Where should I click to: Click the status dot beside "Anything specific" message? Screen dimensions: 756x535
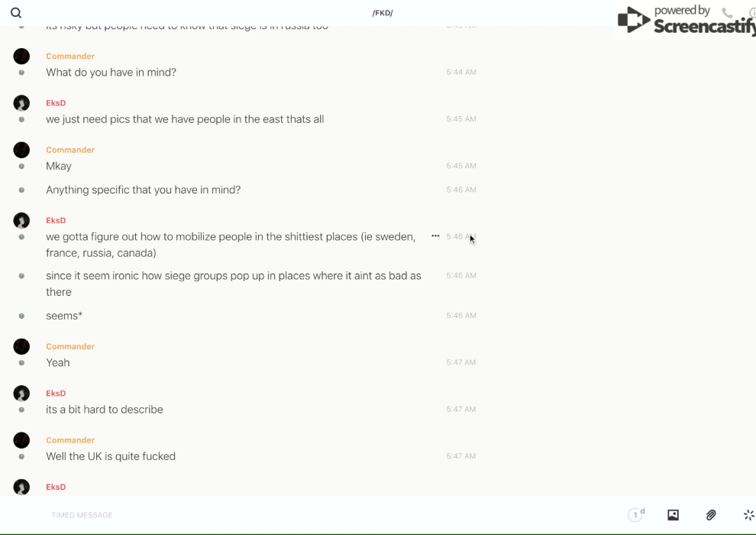click(x=21, y=190)
